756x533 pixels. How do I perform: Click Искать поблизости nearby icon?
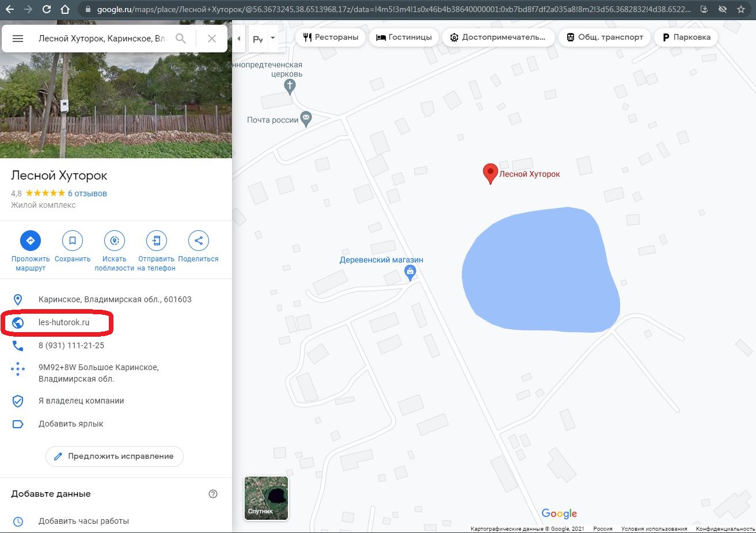tap(115, 241)
